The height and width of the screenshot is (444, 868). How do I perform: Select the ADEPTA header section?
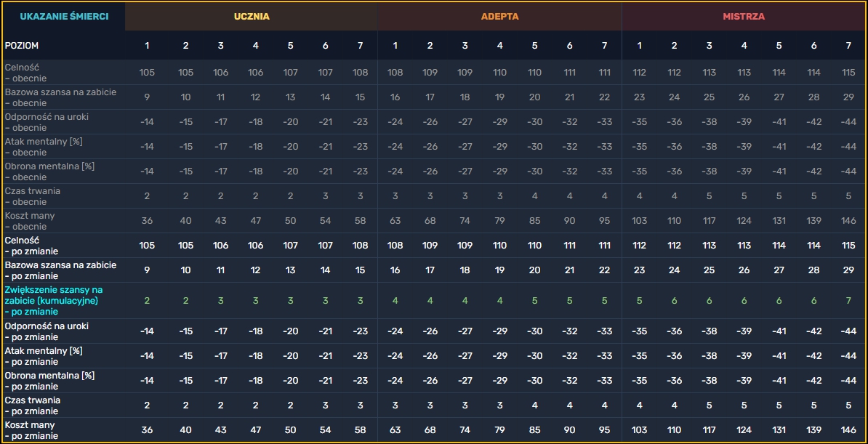[500, 17]
